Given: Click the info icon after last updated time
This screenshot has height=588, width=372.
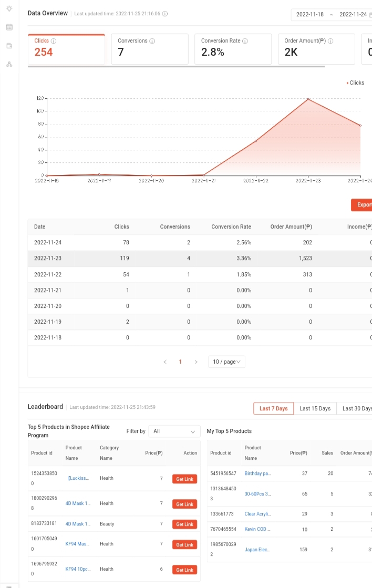Looking at the screenshot, I should (165, 14).
